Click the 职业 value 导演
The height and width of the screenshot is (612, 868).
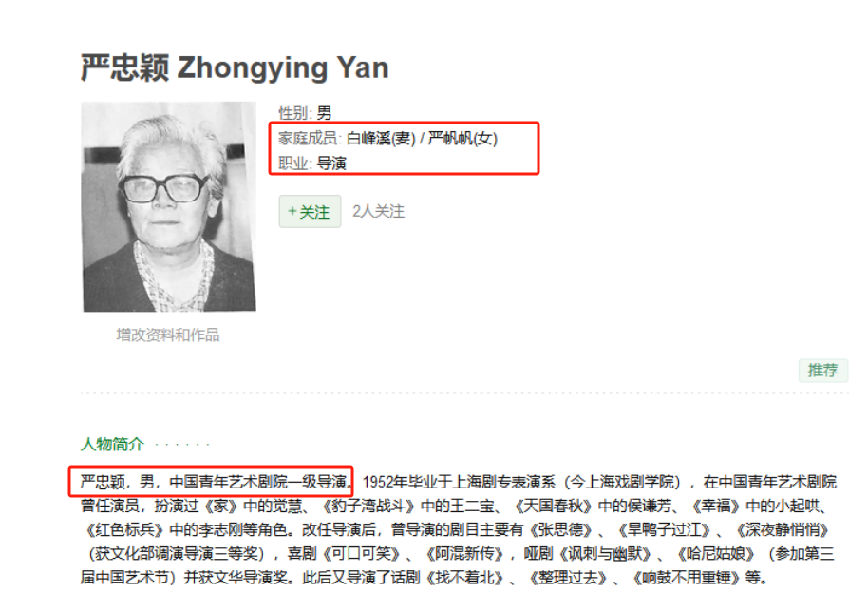[331, 163]
